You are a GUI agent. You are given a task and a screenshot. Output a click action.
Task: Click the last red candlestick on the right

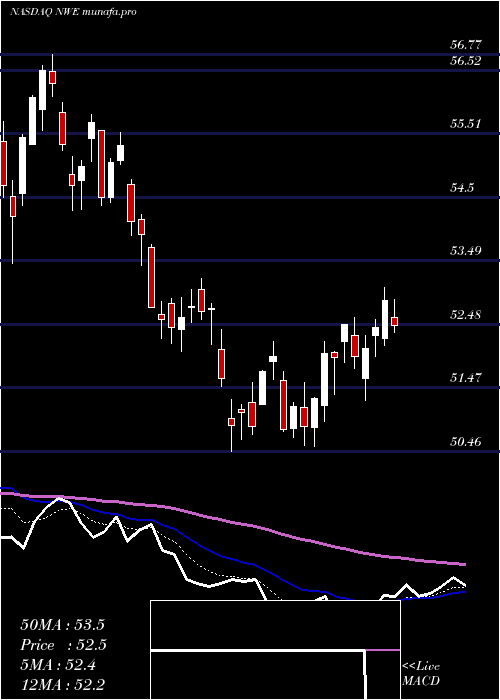395,321
